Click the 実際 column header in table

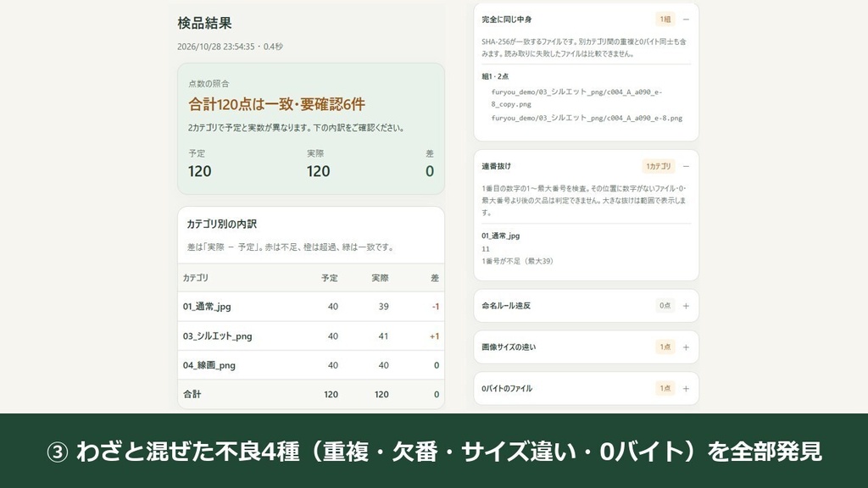coord(380,278)
